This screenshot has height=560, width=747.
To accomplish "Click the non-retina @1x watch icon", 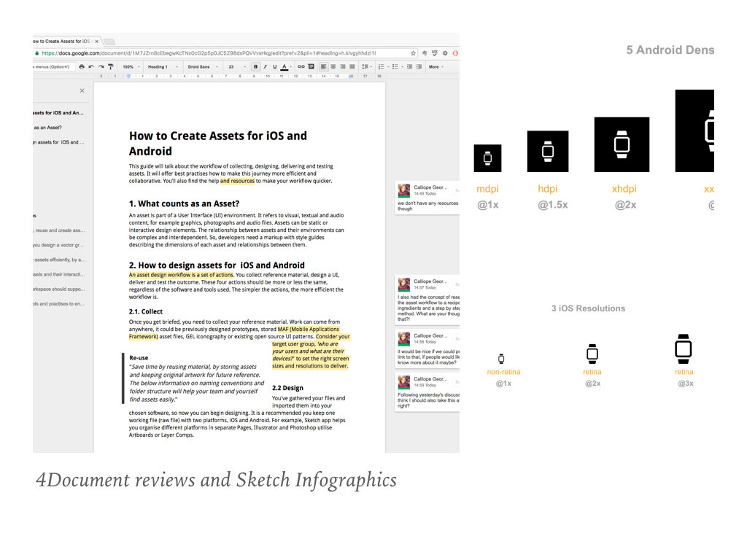I will click(501, 359).
